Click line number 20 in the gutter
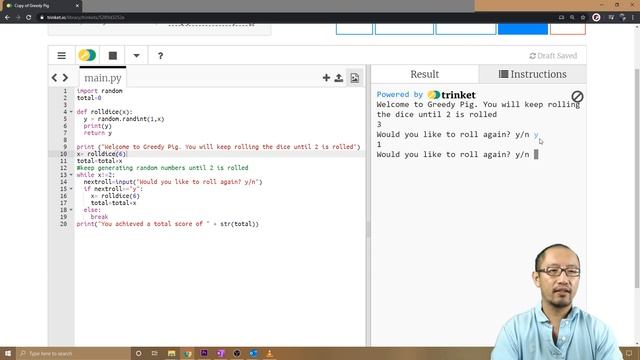 pyautogui.click(x=63, y=224)
